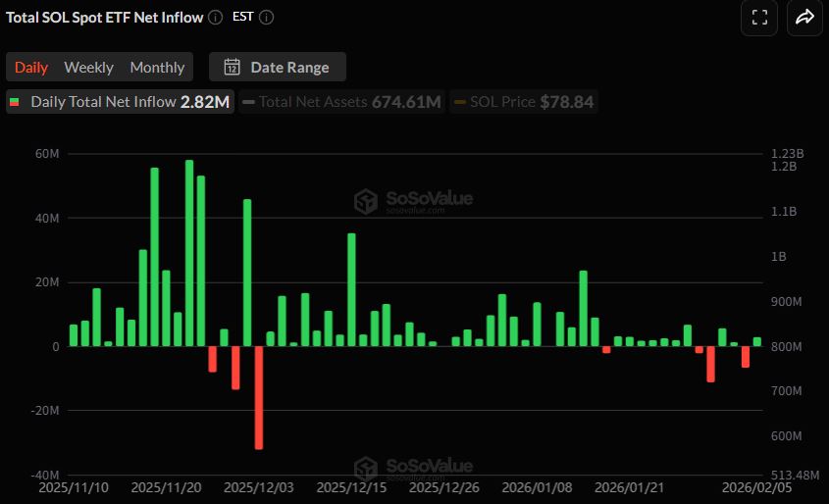This screenshot has width=829, height=504.
Task: Open info tooltip beside the chart title
Action: (x=215, y=17)
